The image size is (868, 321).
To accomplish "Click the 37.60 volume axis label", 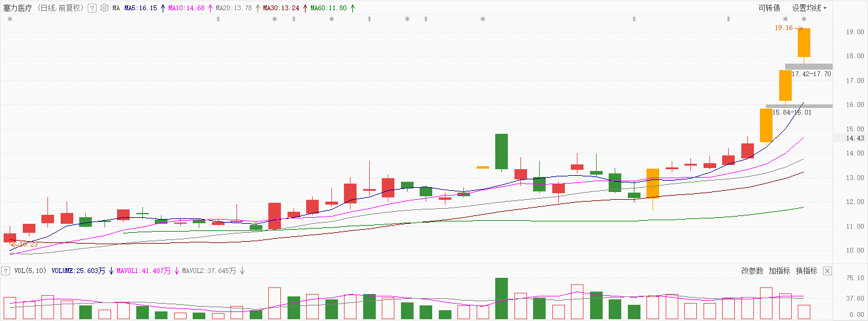I will coord(855,298).
